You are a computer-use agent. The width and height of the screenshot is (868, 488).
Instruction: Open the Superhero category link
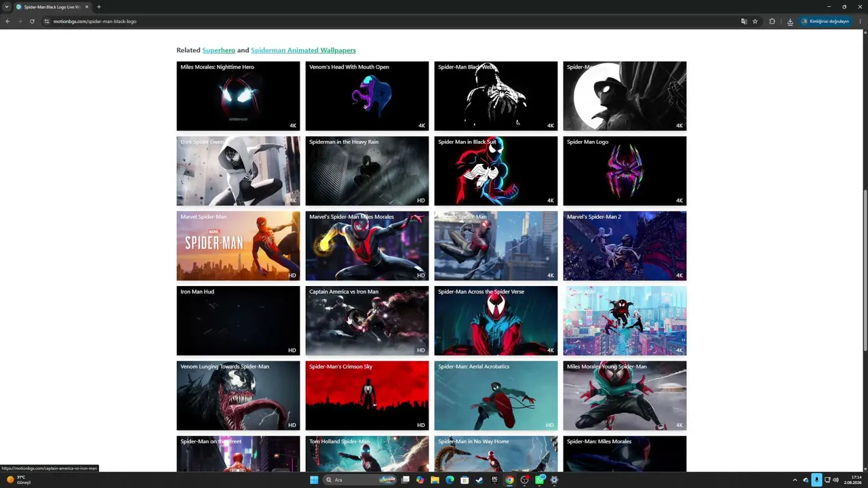tap(218, 50)
